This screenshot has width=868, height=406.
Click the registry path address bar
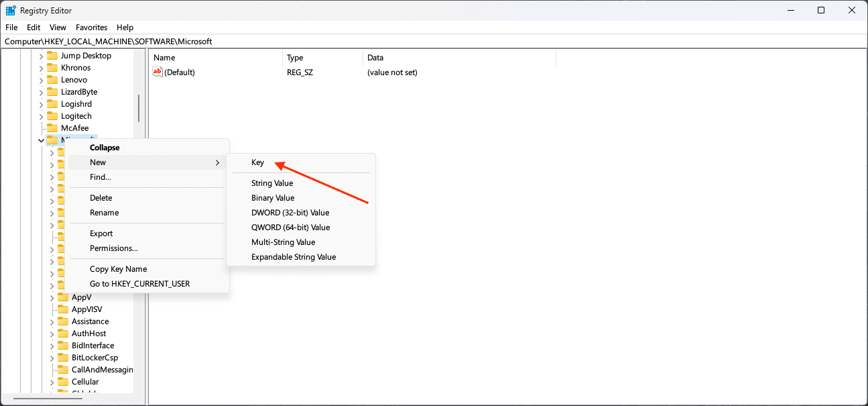[434, 42]
